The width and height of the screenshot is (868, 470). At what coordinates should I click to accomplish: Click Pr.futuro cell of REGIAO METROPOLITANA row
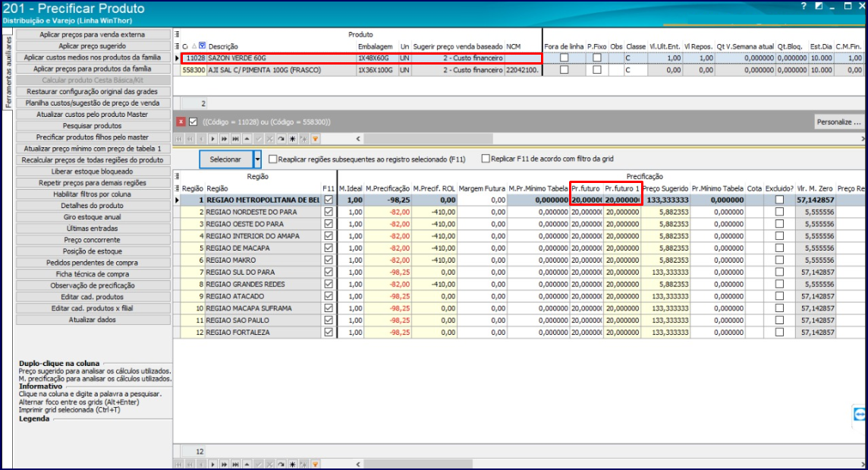[x=587, y=200]
